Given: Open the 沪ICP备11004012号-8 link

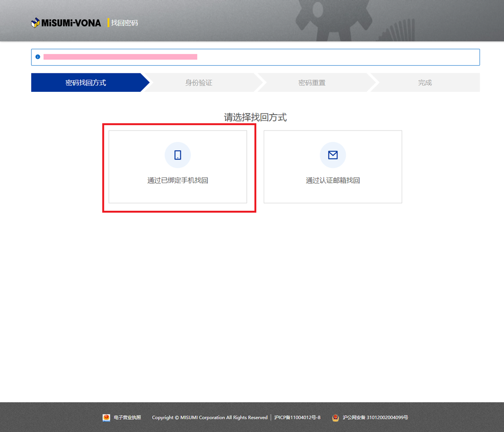Looking at the screenshot, I should (297, 418).
